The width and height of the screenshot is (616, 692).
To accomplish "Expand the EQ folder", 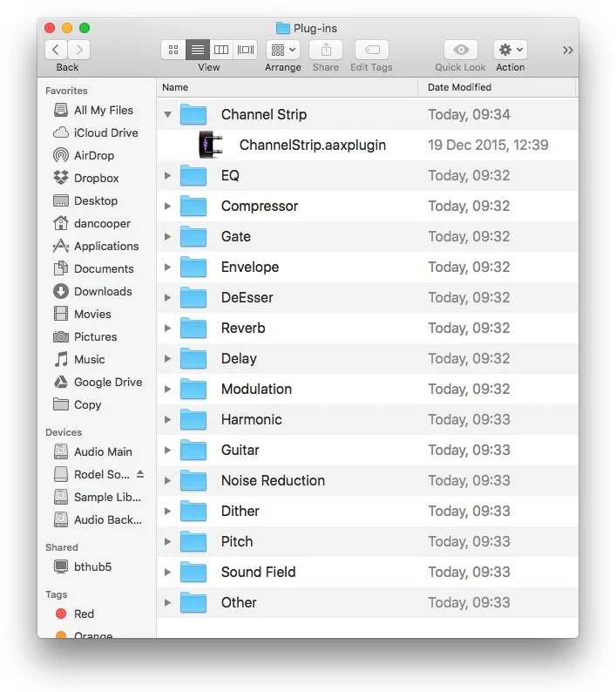I will pos(167,176).
